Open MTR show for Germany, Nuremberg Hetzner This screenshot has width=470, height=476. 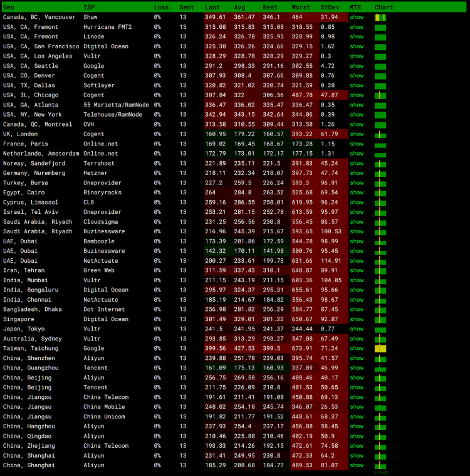(x=357, y=173)
